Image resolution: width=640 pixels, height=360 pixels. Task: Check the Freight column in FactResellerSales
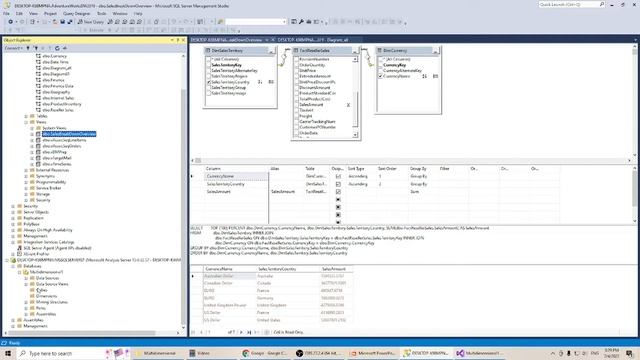point(297,116)
